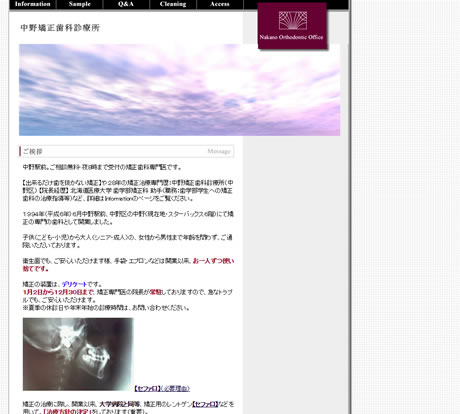Open the 【セファロ】 link beside the X-ray
The width and height of the screenshot is (460, 414).
pyautogui.click(x=147, y=389)
